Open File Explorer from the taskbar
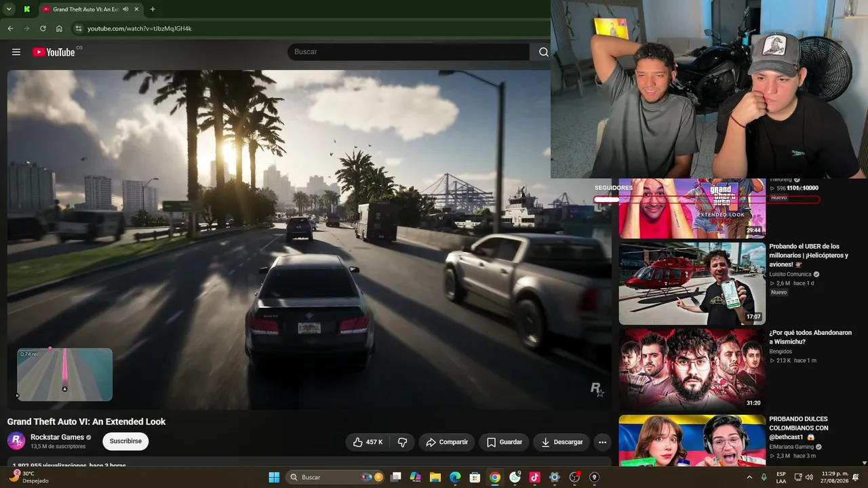The height and width of the screenshot is (488, 868). click(x=435, y=477)
